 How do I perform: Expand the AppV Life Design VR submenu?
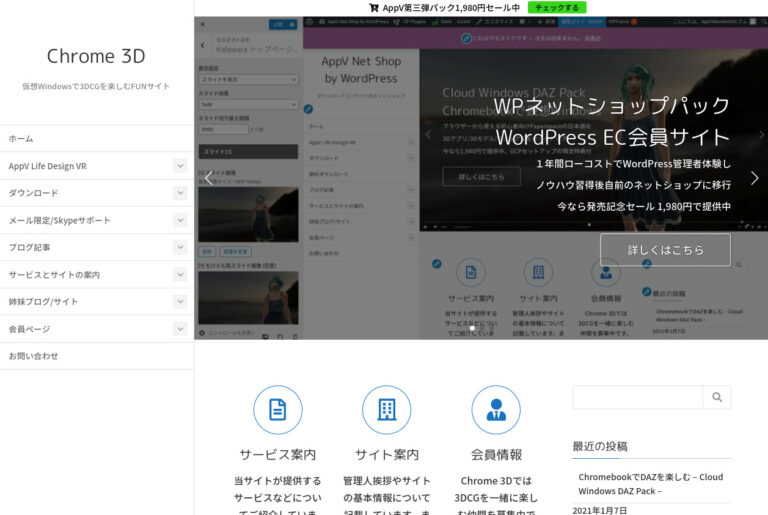[x=180, y=166]
